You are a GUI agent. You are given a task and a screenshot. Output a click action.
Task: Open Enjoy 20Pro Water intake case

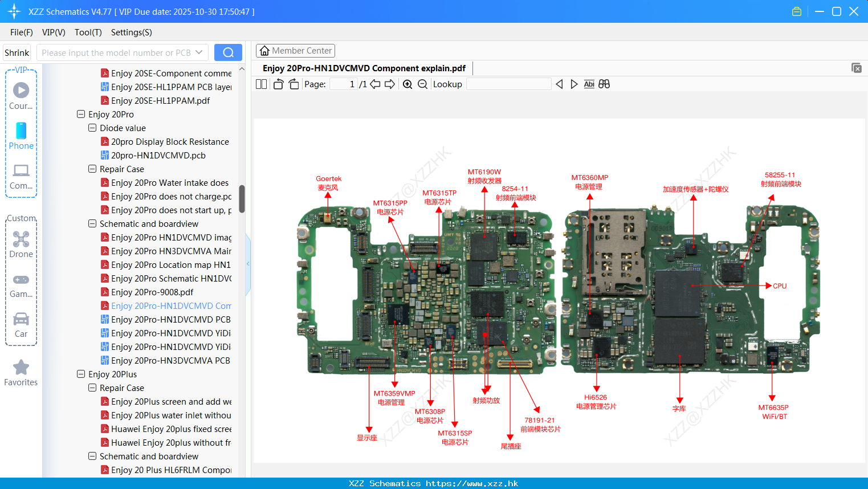tap(170, 182)
